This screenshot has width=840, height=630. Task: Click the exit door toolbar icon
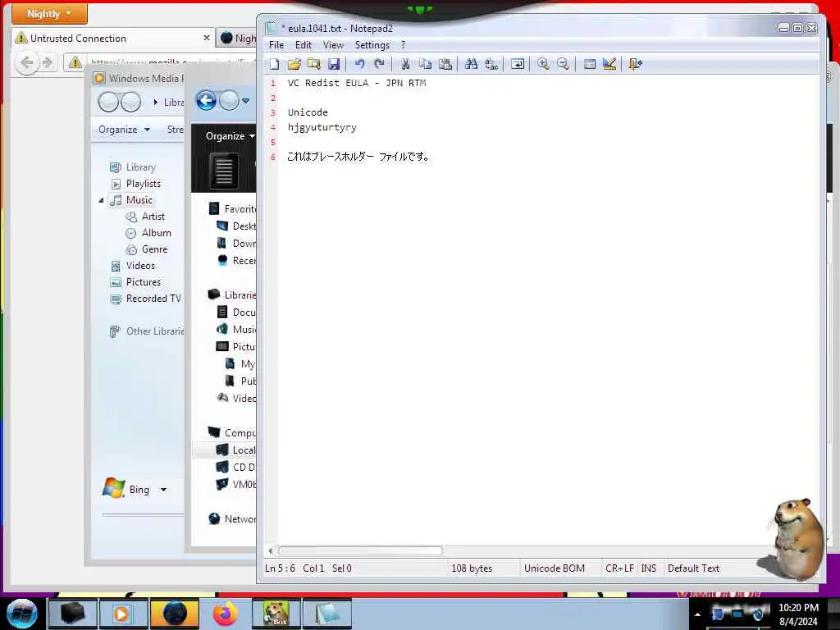tap(636, 64)
